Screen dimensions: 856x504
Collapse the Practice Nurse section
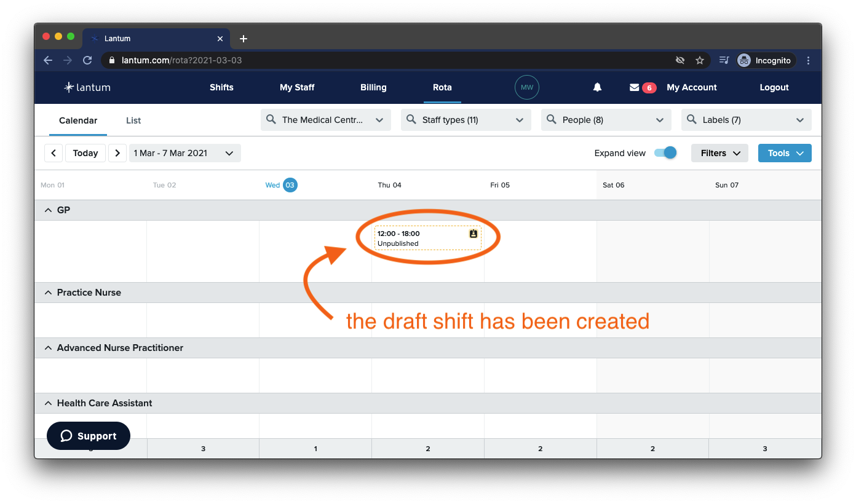[x=49, y=293]
